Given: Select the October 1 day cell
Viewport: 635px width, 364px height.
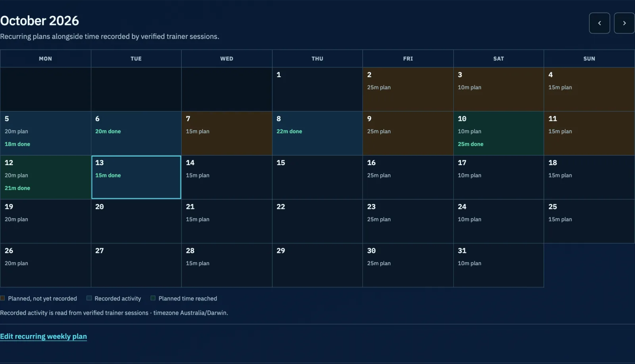Looking at the screenshot, I should (x=317, y=89).
